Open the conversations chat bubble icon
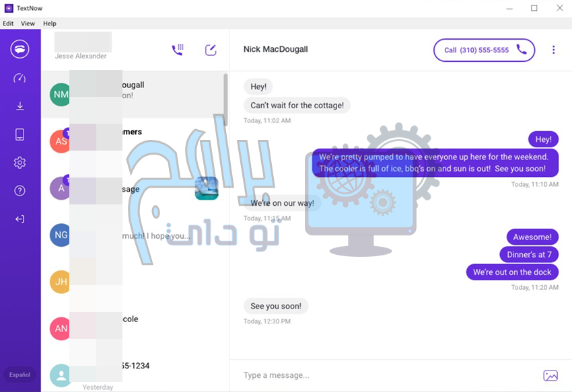 coord(20,49)
